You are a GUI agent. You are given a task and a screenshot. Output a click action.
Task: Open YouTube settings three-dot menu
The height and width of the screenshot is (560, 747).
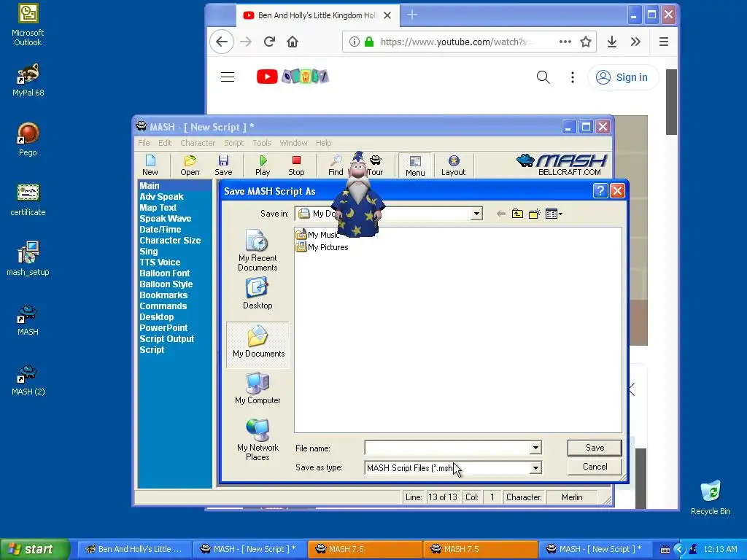point(573,77)
